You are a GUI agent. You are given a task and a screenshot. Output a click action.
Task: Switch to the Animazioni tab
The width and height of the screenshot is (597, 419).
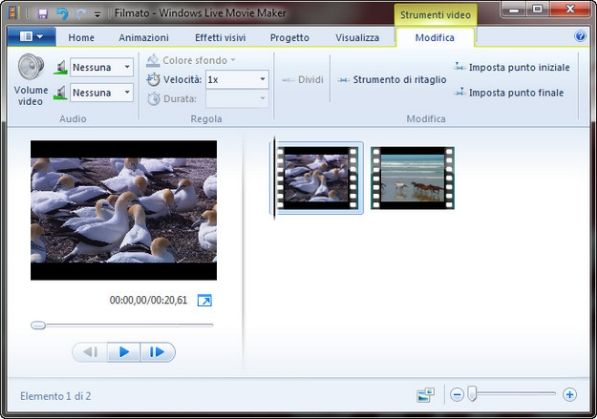pyautogui.click(x=144, y=38)
